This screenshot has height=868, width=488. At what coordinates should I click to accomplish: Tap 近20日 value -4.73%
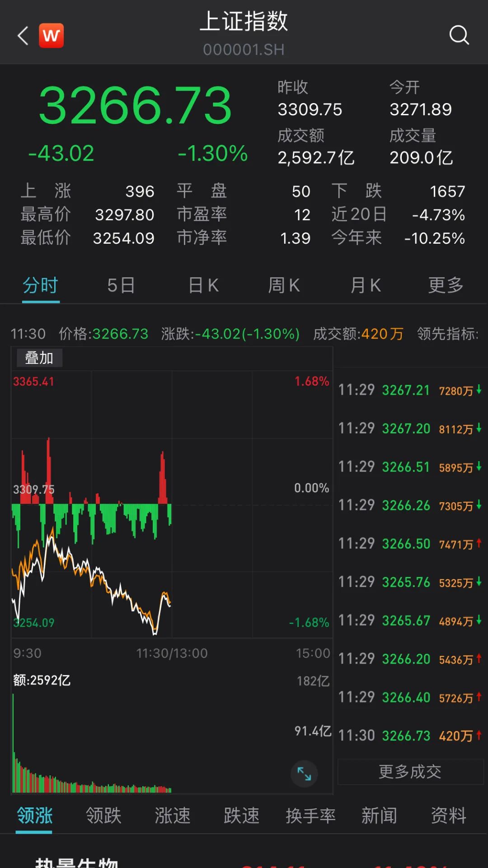(x=438, y=215)
